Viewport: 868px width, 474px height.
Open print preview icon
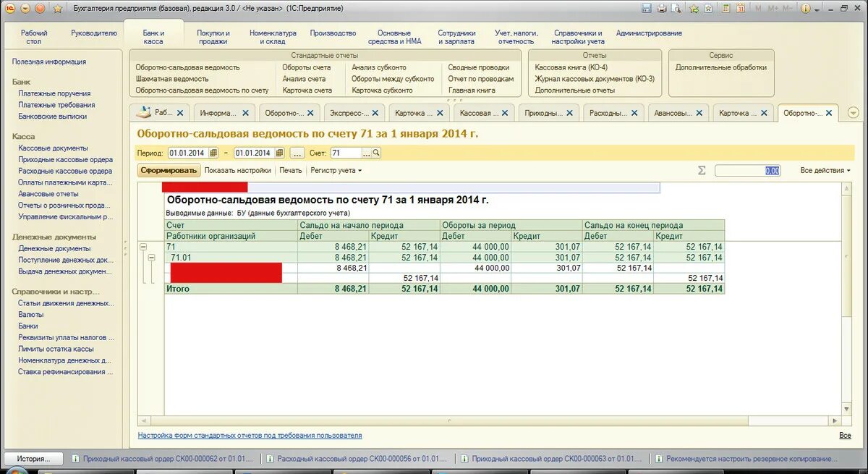(x=676, y=9)
